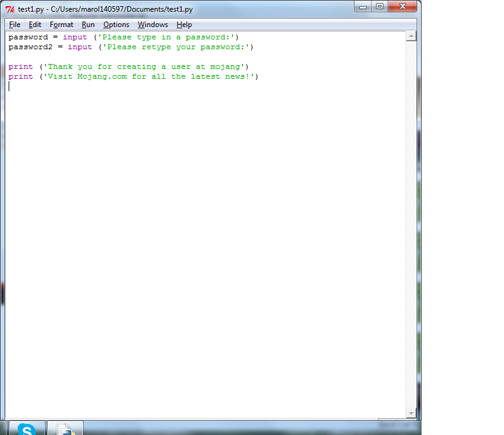Click the 'Please type in a password:' string
504x435 pixels.
(167, 38)
